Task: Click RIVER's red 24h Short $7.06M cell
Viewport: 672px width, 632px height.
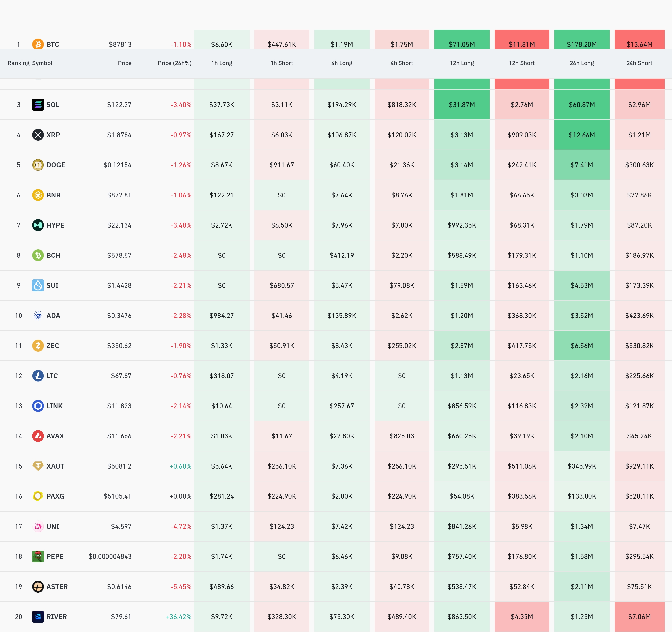Action: pyautogui.click(x=639, y=616)
